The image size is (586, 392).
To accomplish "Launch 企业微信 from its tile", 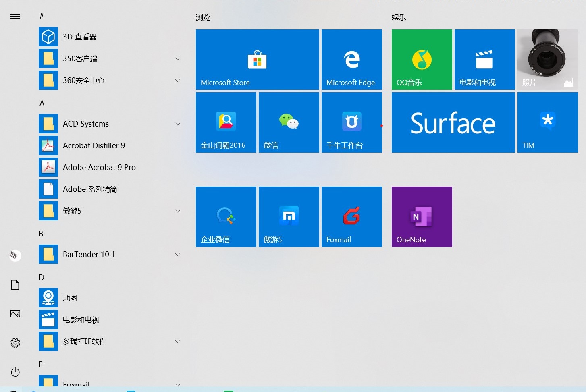I will tap(226, 216).
